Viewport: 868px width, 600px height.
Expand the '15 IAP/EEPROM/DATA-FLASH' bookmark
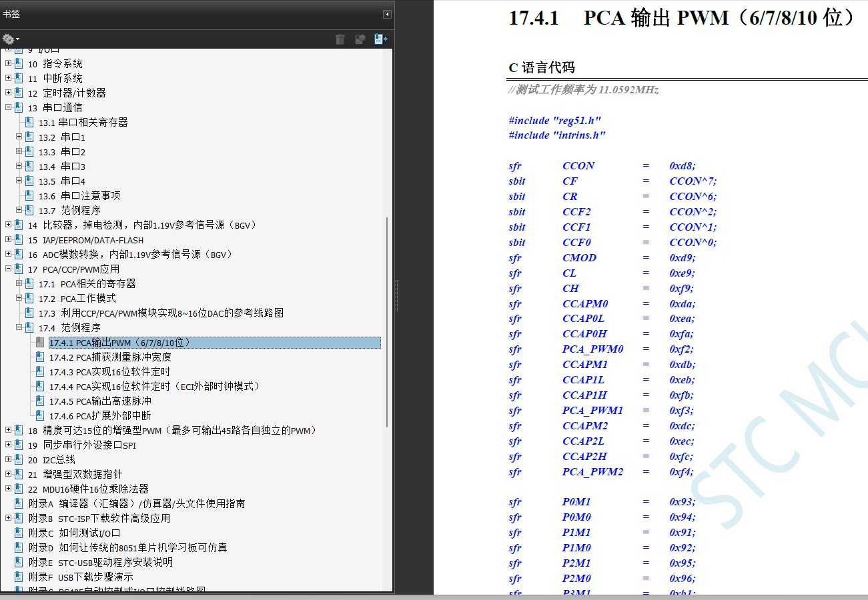click(x=9, y=239)
